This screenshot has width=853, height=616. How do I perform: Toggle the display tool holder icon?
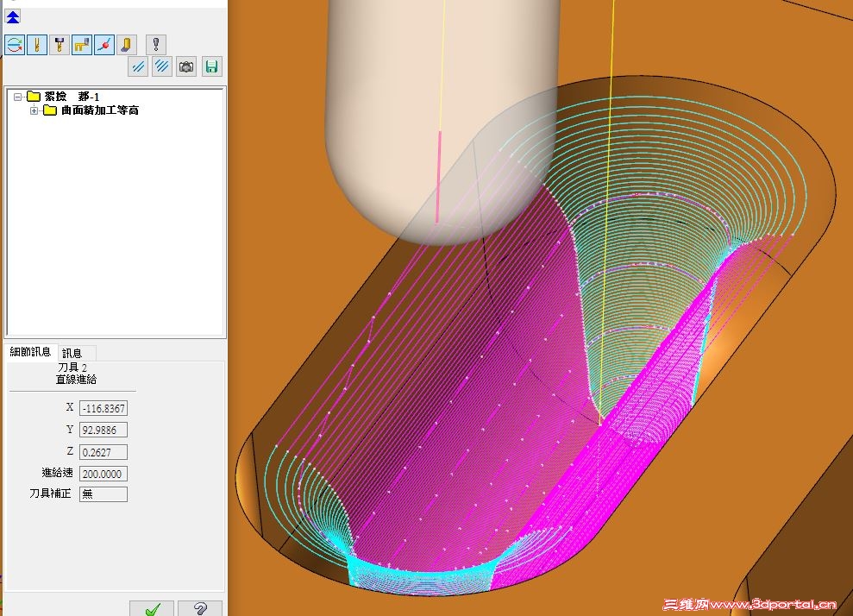60,45
